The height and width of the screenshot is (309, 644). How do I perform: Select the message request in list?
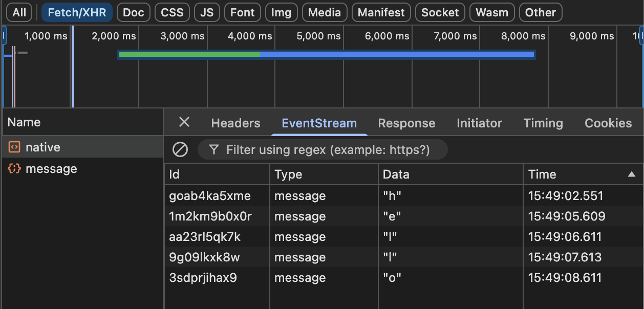coord(51,169)
